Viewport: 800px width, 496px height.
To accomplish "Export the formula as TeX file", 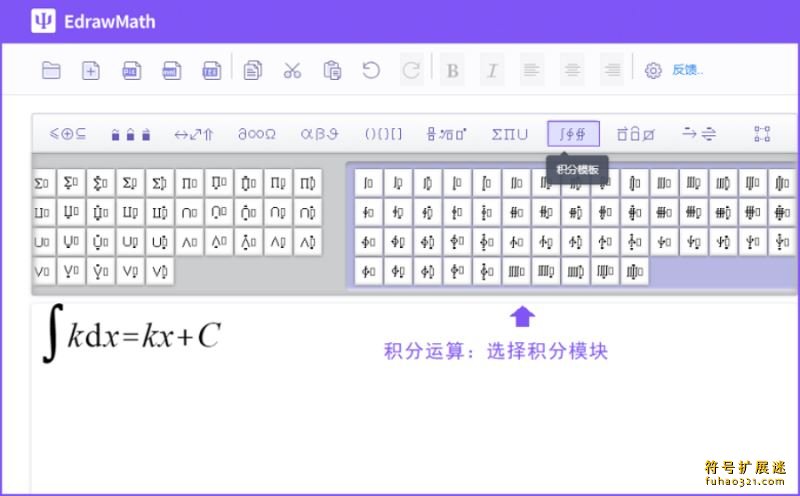I will pos(212,70).
